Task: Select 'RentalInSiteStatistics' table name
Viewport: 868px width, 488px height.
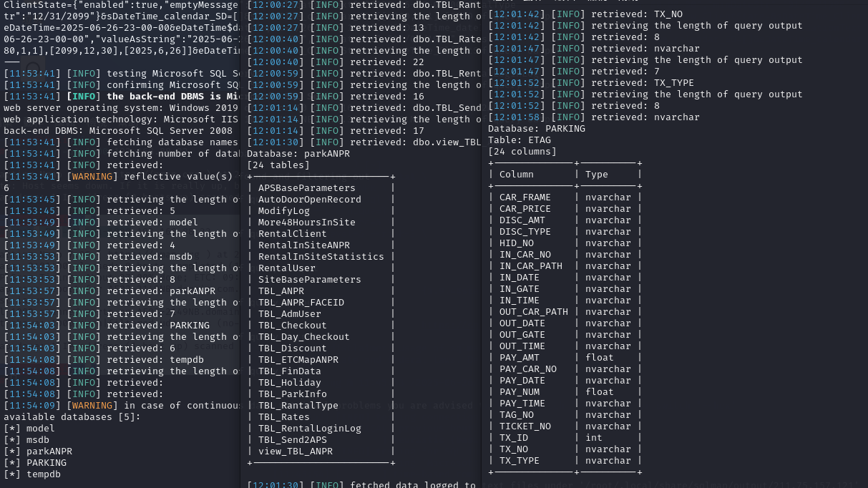Action: 321,257
